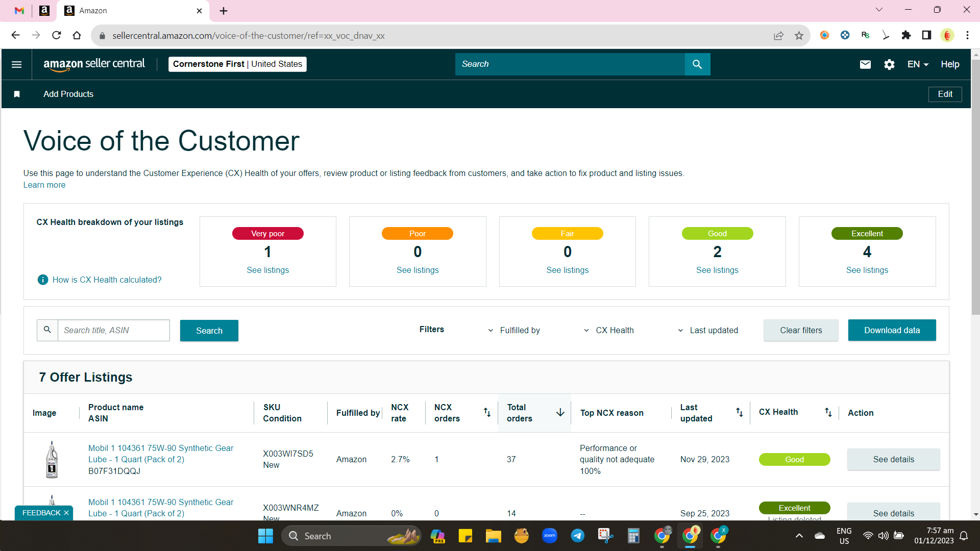Expand the EN language dropdown
The height and width of the screenshot is (551, 980).
click(918, 64)
